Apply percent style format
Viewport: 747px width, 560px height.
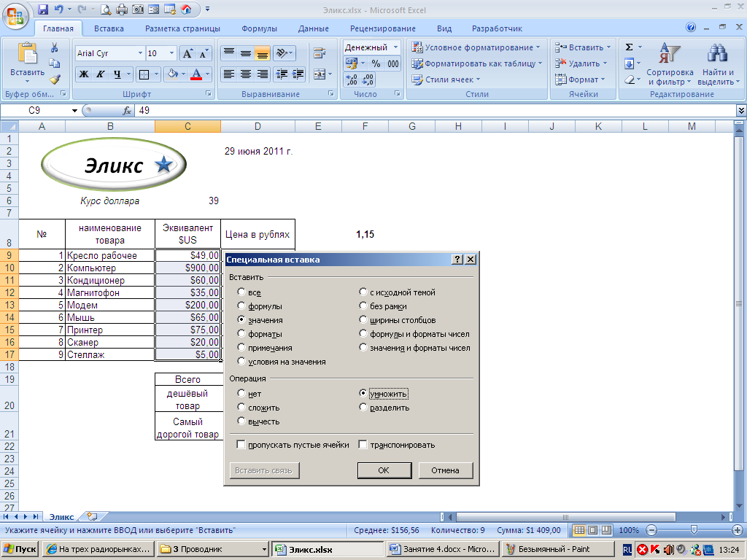click(376, 63)
